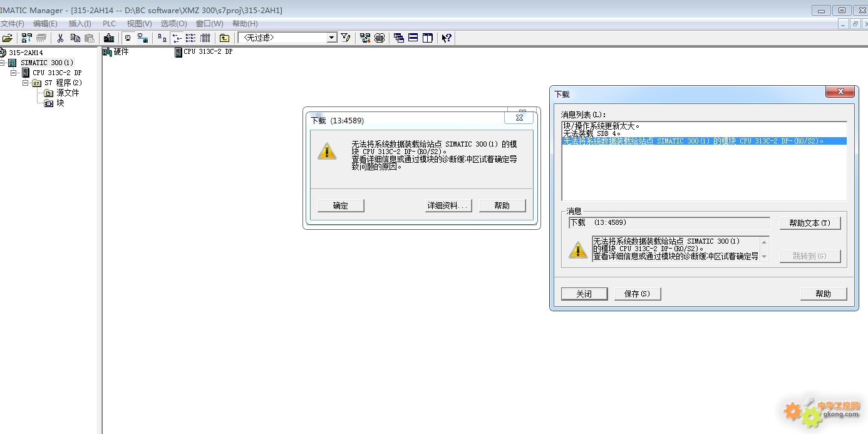Screen dimensions: 868x434
Task: Select the 315-2AH14 project root node
Action: 26,53
